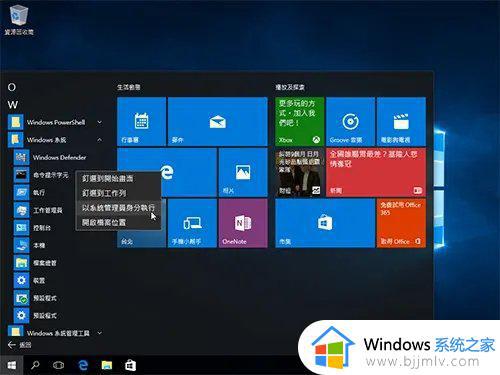500x375 pixels.
Task: Open the Mail (郵件) tile
Action: pos(217,121)
